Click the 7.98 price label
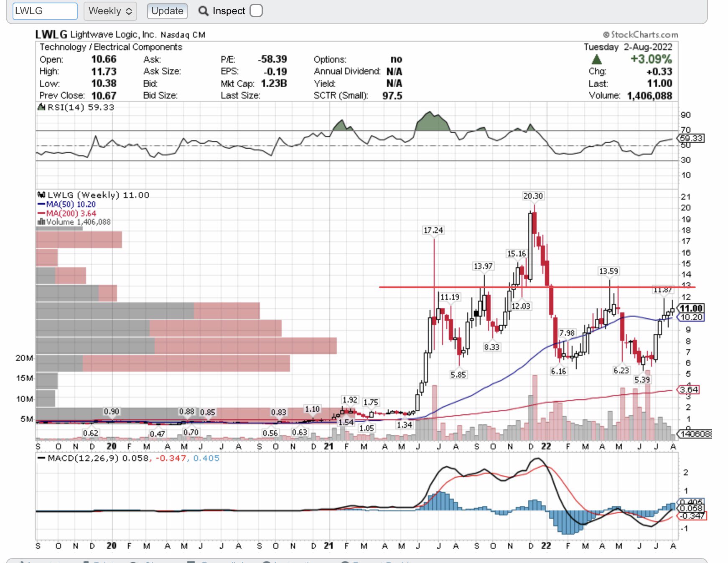Viewport: 728px width, 563px height. click(x=567, y=333)
